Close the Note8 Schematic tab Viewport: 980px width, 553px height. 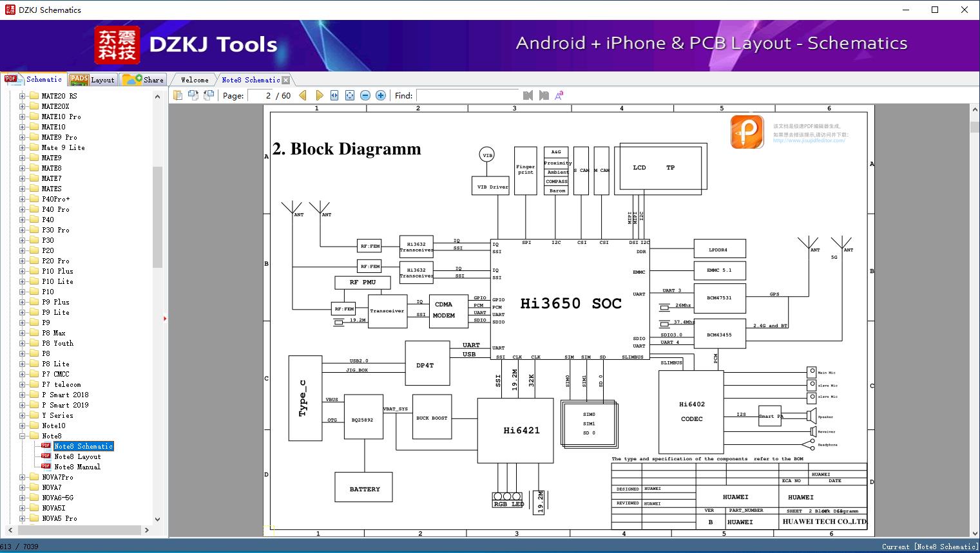[286, 80]
